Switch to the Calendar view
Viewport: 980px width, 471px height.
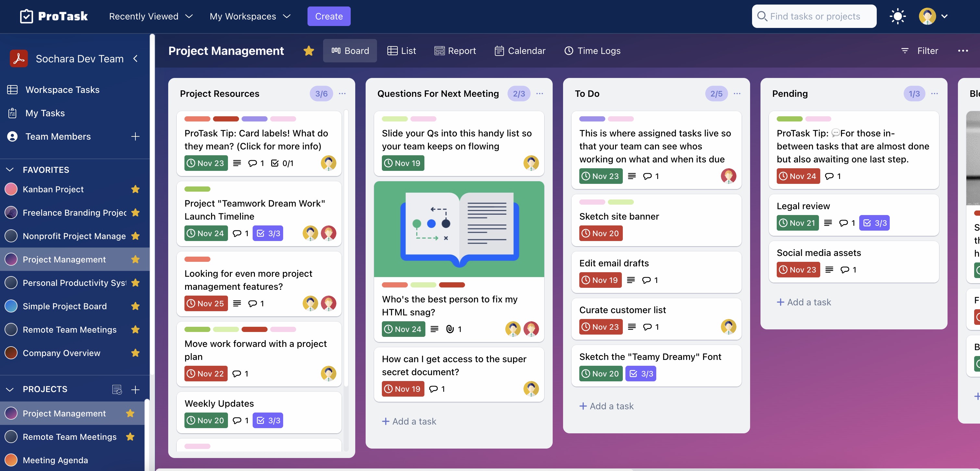(520, 51)
